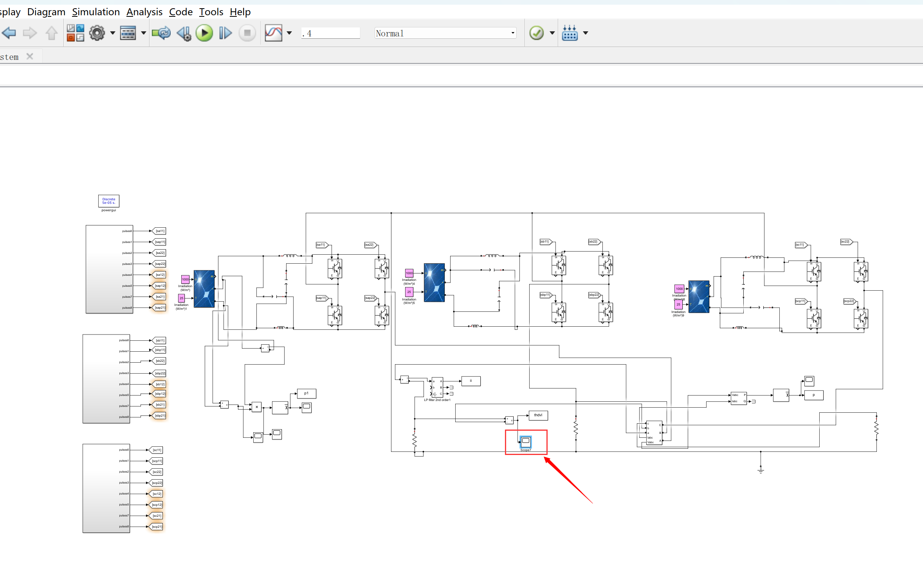Screen dimensions: 923x588
Task: Click the Update Diagram icon
Action: click(161, 33)
